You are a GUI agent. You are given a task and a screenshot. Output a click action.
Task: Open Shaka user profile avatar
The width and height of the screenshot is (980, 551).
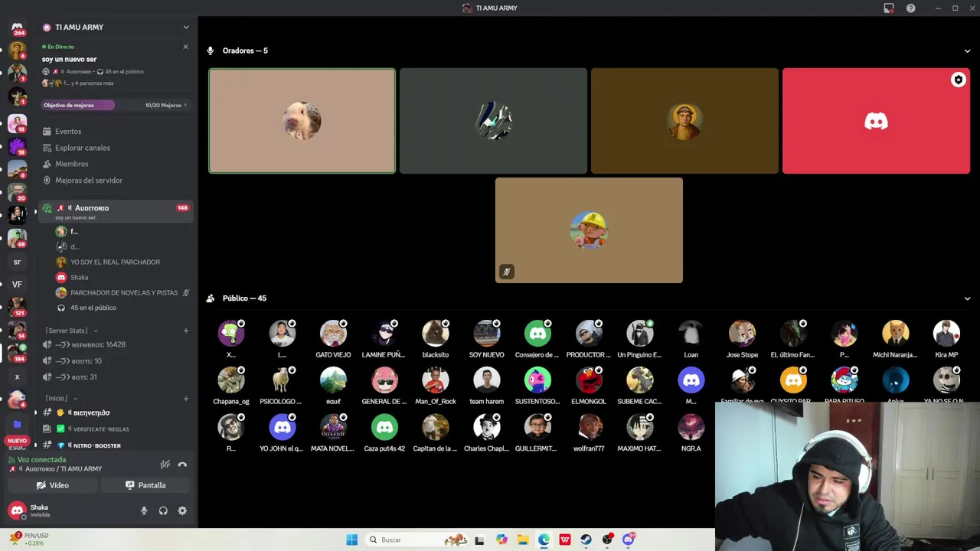[17, 510]
